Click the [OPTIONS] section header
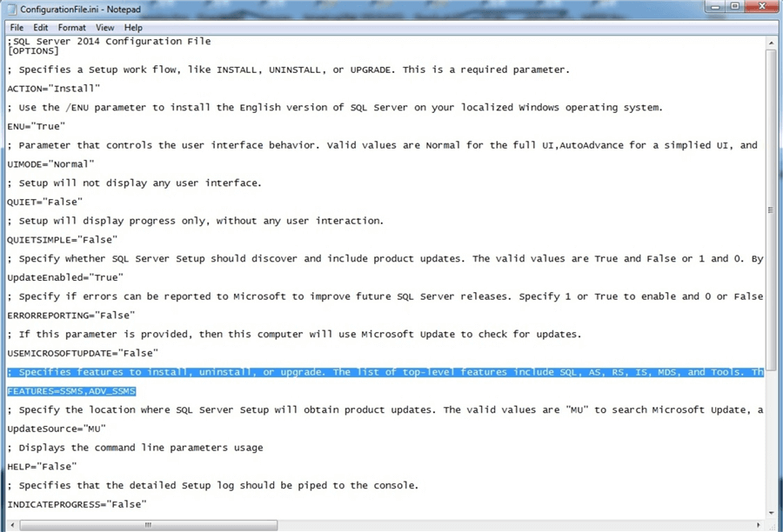This screenshot has width=783, height=532. point(33,51)
